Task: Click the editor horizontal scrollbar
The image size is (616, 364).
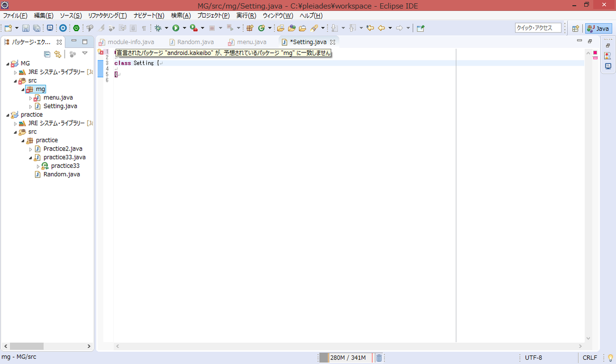Action: 349,347
